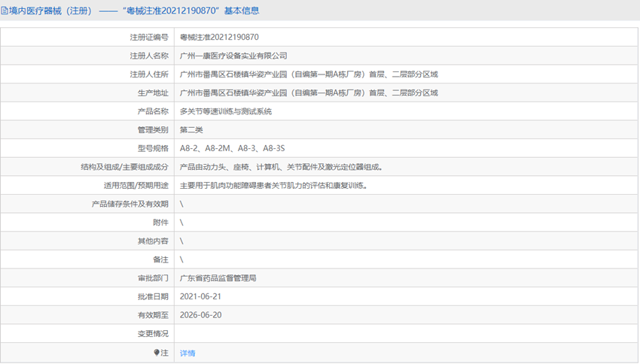Click the 变更情况 label
Image resolution: width=640 pixels, height=364 pixels.
pyautogui.click(x=153, y=334)
